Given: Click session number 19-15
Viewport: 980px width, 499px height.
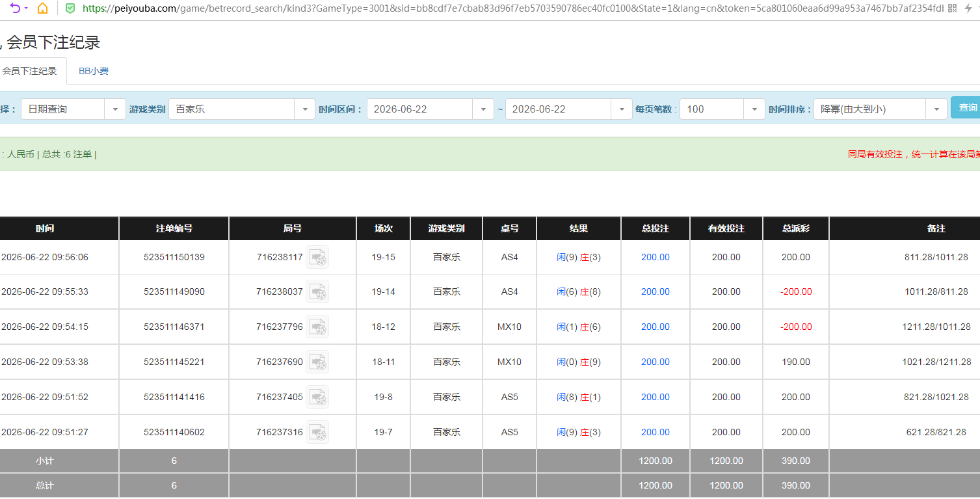Looking at the screenshot, I should click(x=384, y=257).
